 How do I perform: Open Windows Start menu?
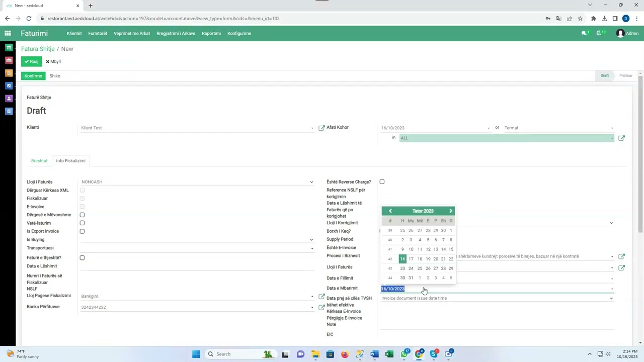[x=196, y=354]
